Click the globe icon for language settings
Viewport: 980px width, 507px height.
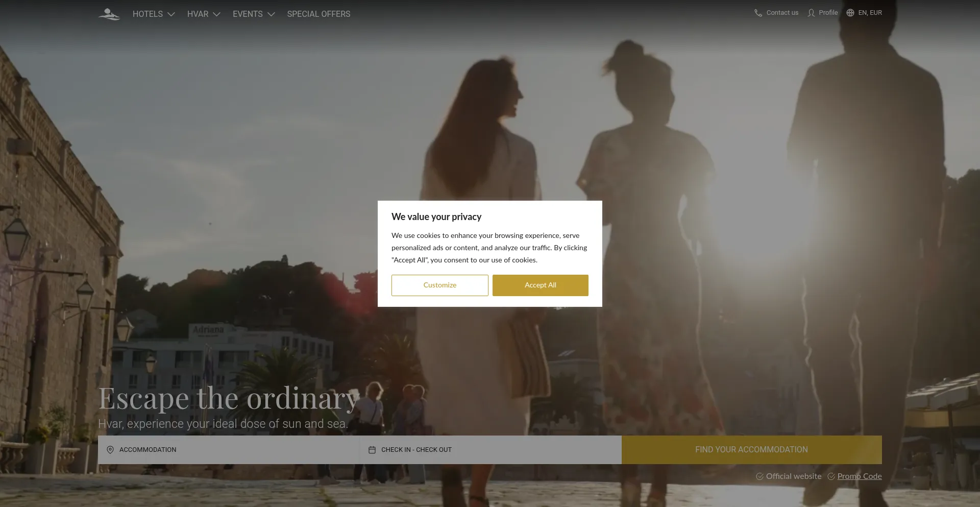coord(850,13)
